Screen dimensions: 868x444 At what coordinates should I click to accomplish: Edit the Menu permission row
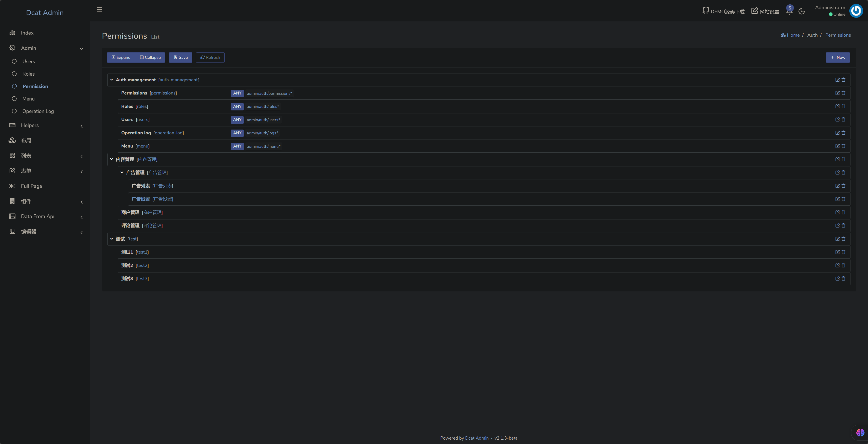[837, 146]
